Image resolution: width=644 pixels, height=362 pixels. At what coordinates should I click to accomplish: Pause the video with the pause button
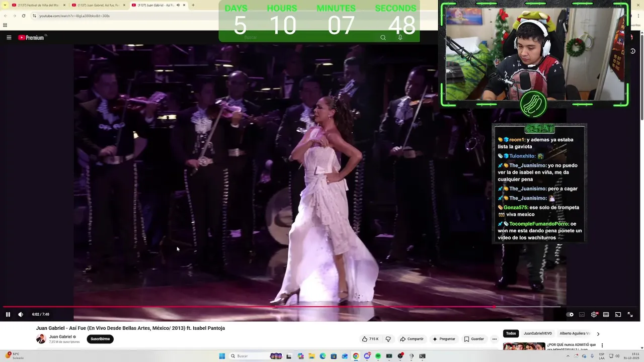tap(8, 314)
